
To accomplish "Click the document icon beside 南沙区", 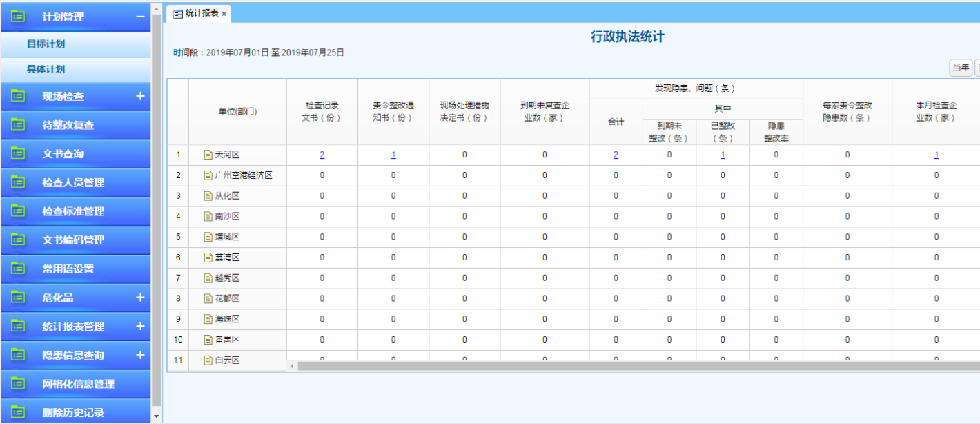I will 208,216.
